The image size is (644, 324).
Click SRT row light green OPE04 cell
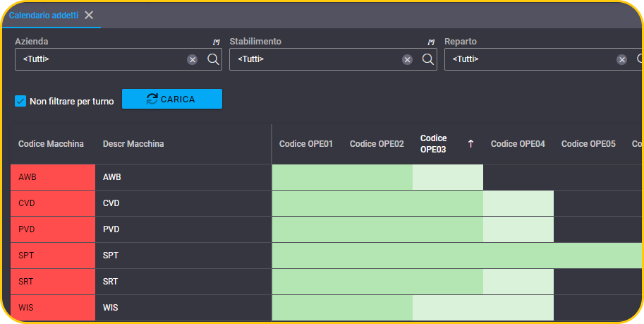pos(518,282)
